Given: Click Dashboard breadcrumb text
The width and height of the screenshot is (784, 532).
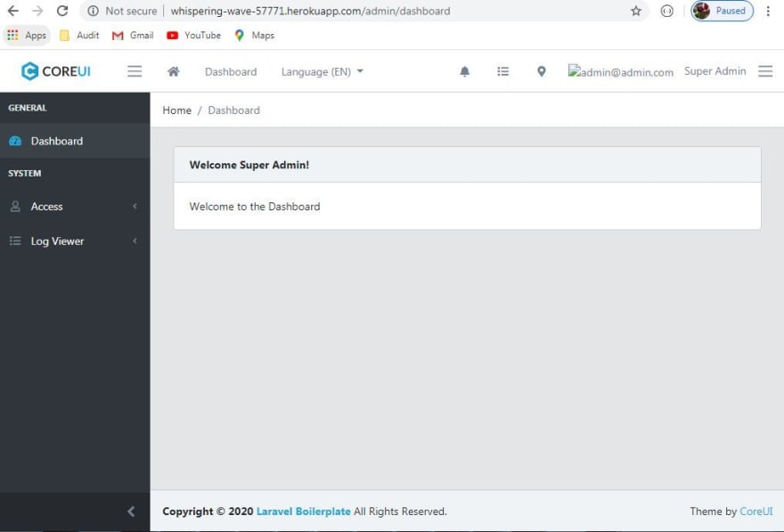Looking at the screenshot, I should (234, 110).
